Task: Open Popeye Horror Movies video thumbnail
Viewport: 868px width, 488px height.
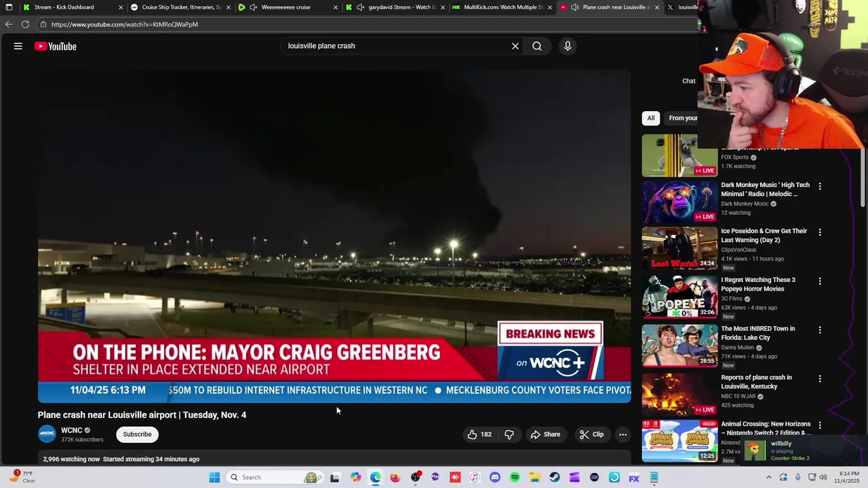Action: click(x=679, y=297)
